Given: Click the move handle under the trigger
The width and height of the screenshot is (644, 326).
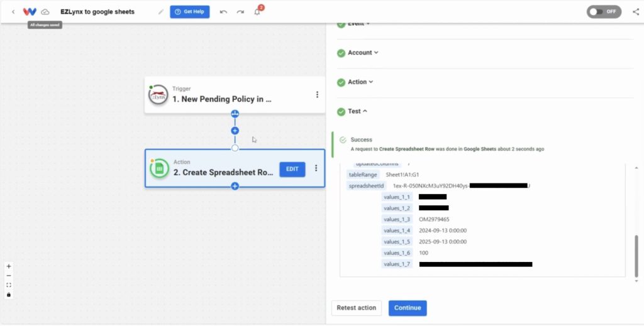Looking at the screenshot, I should tap(235, 114).
